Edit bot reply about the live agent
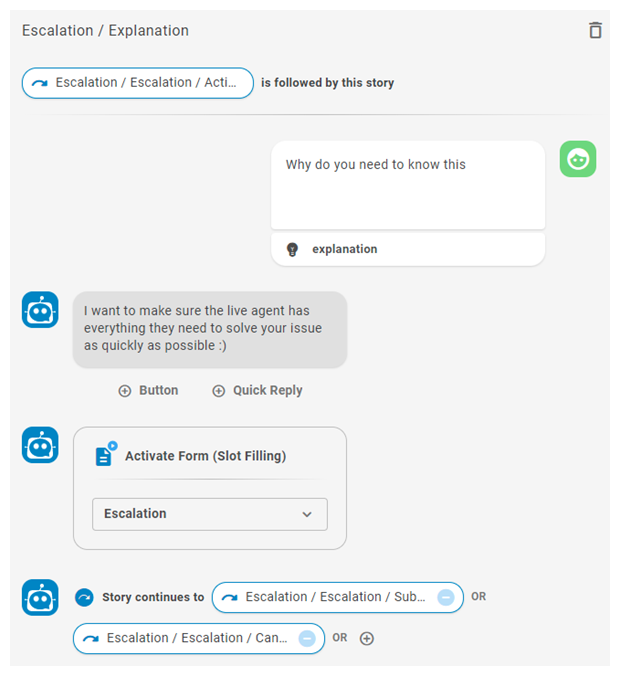Screen dimensions: 622x678 tap(210, 329)
